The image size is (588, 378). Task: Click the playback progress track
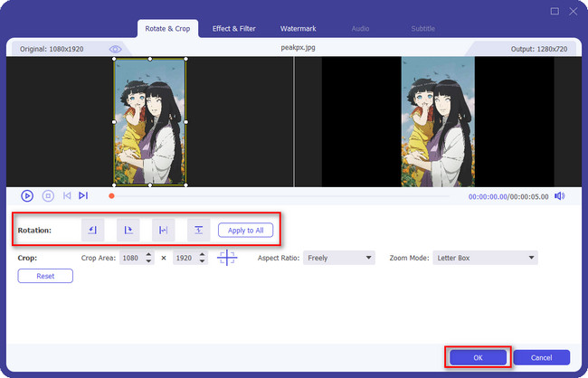tap(281, 195)
